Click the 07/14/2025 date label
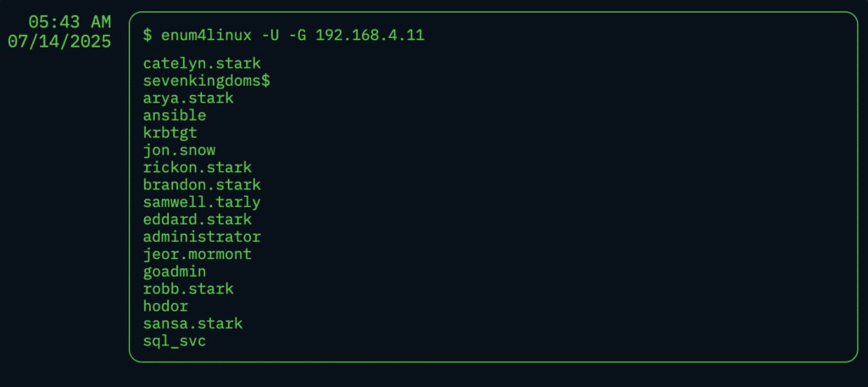Image resolution: width=868 pixels, height=387 pixels. pyautogui.click(x=60, y=42)
